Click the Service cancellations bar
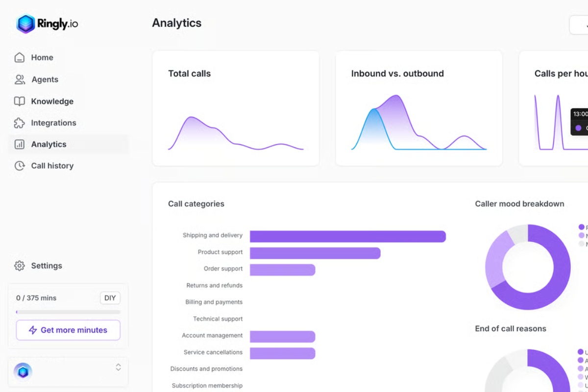The image size is (588, 392). [283, 353]
